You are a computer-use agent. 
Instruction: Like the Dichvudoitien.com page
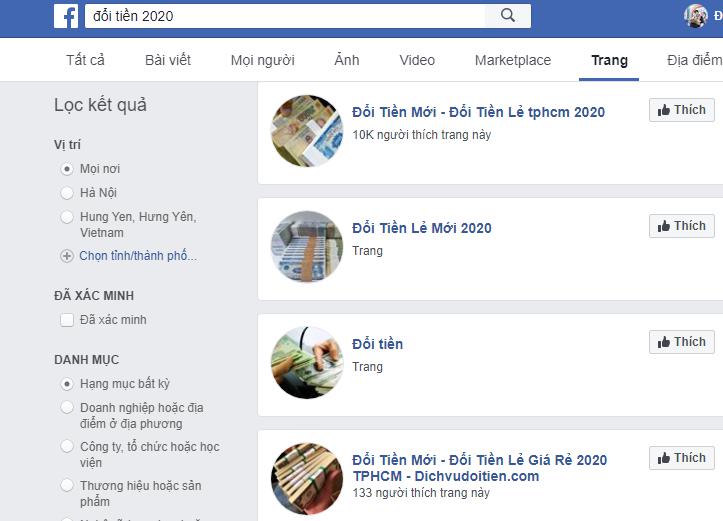[681, 458]
